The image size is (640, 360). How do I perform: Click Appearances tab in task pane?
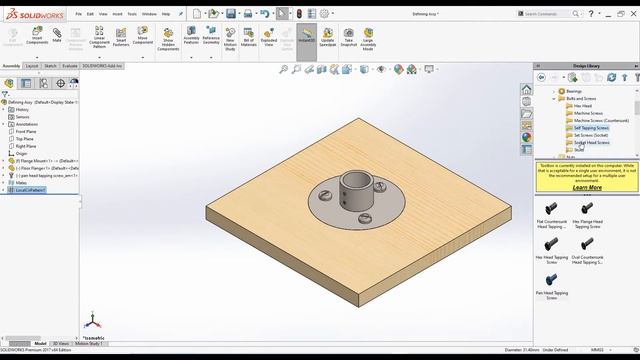527,138
